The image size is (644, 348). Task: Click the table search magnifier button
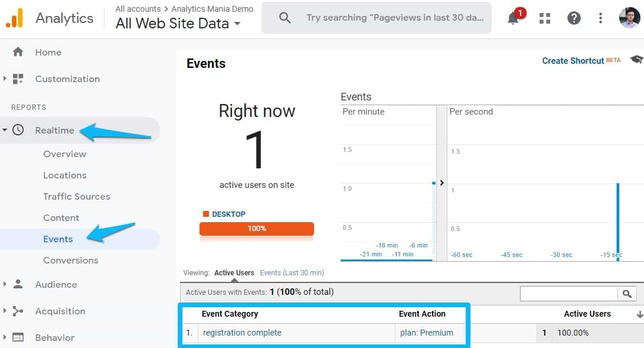(626, 293)
